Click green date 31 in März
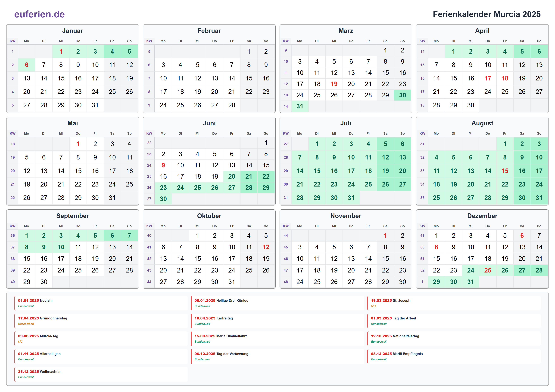 300,106
